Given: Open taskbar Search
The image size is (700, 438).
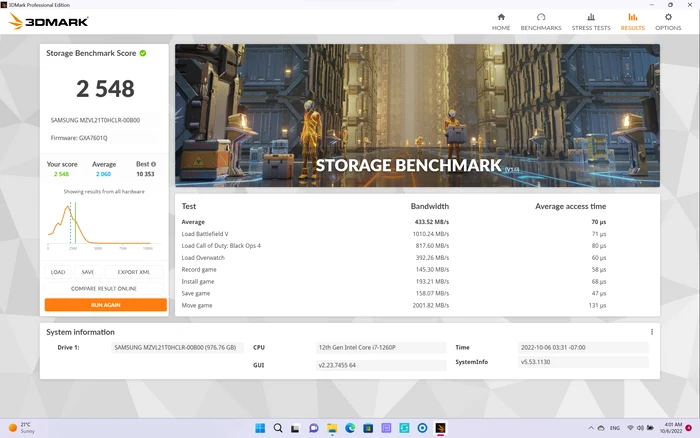Looking at the screenshot, I should (x=278, y=428).
